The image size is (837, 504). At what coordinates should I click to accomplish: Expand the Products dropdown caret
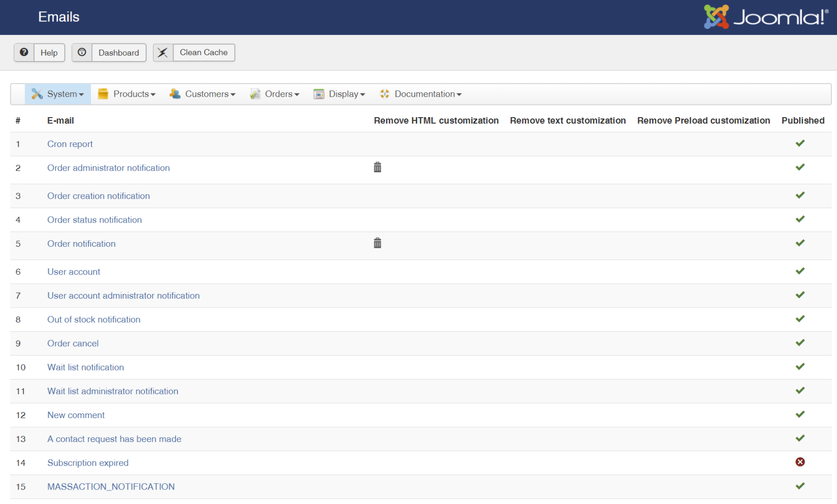click(x=153, y=95)
